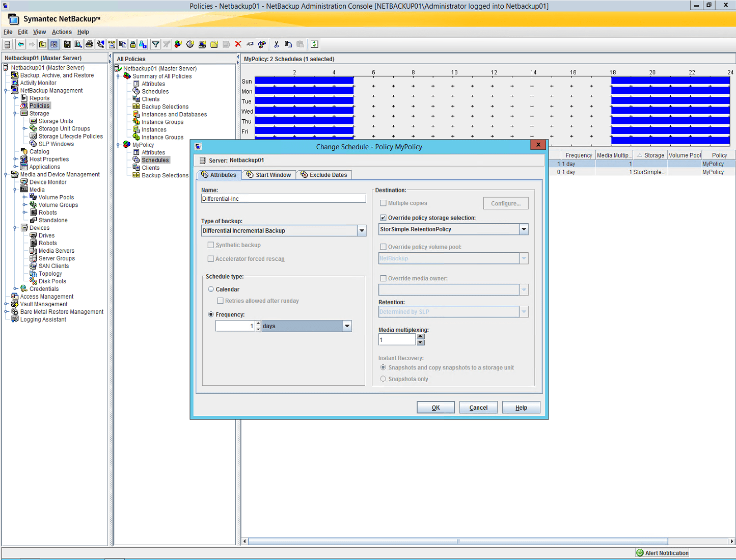Click the Refresh icon at toolbar's right end

[x=314, y=44]
